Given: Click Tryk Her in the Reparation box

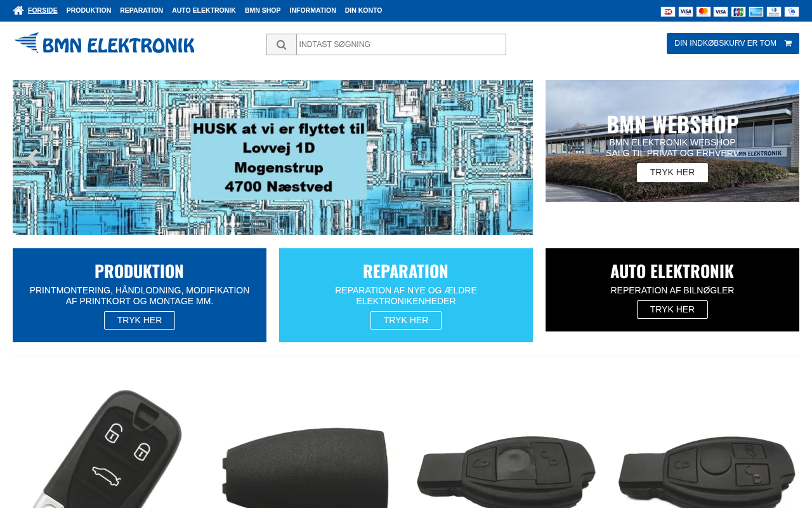Looking at the screenshot, I should 406,320.
